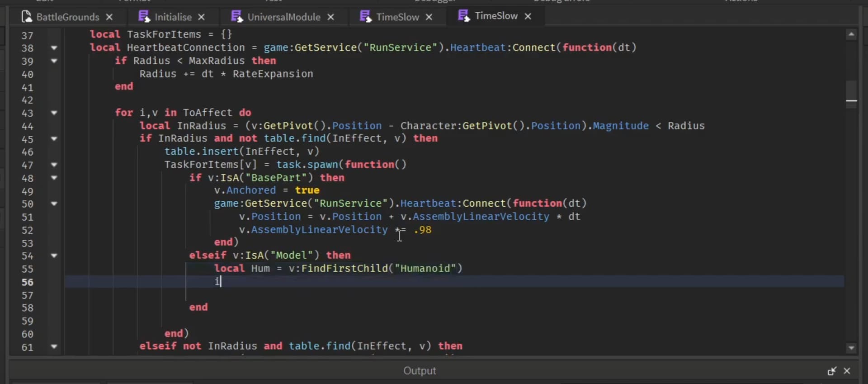This screenshot has height=384, width=868.
Task: Click the "end)" text on line 53
Action: [x=226, y=242]
